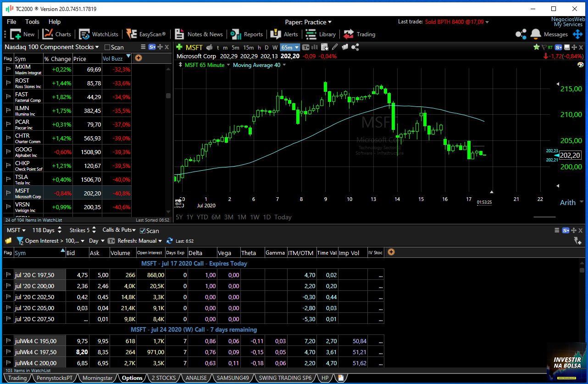Viewport: 588px width, 384px height.
Task: Select the W weekly timeframe button
Action: pyautogui.click(x=275, y=47)
